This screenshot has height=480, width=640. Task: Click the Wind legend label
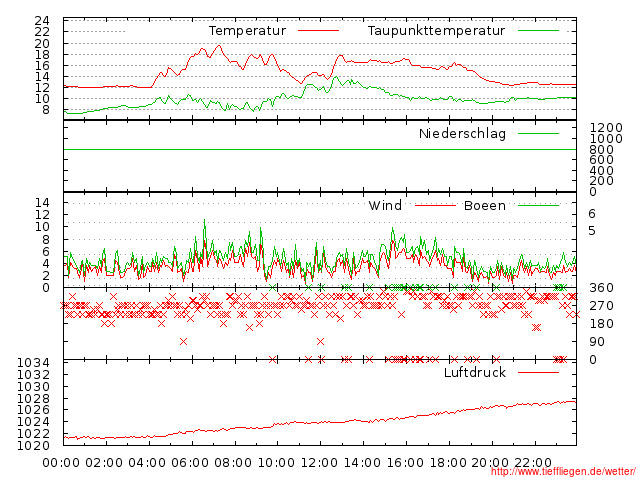[x=385, y=206]
